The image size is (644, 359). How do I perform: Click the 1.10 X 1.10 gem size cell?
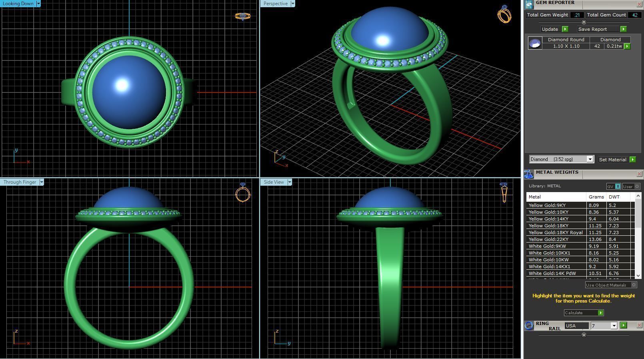point(566,46)
